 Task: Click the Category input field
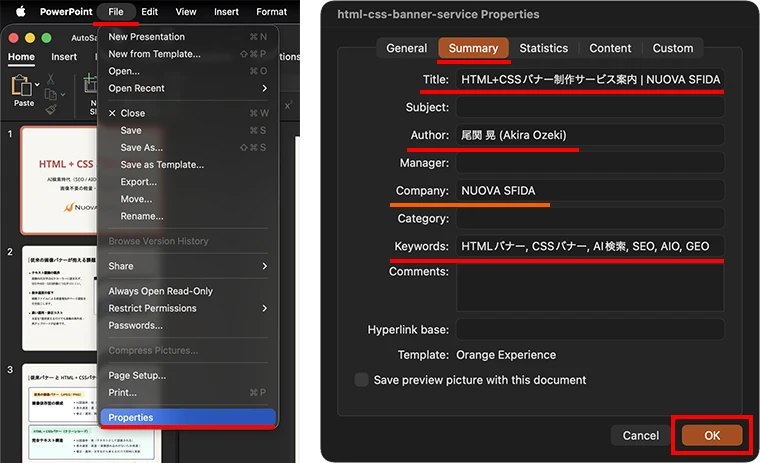(x=590, y=219)
